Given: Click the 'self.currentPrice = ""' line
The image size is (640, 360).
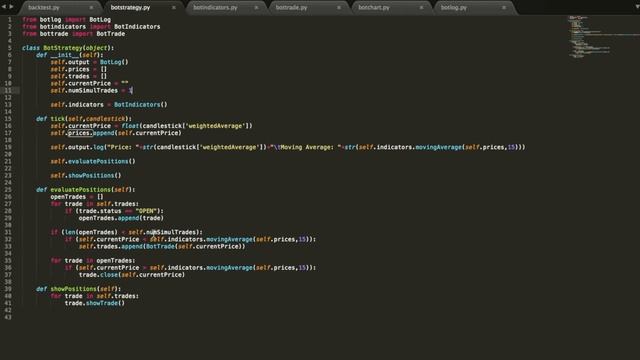Looking at the screenshot, I should [89, 83].
